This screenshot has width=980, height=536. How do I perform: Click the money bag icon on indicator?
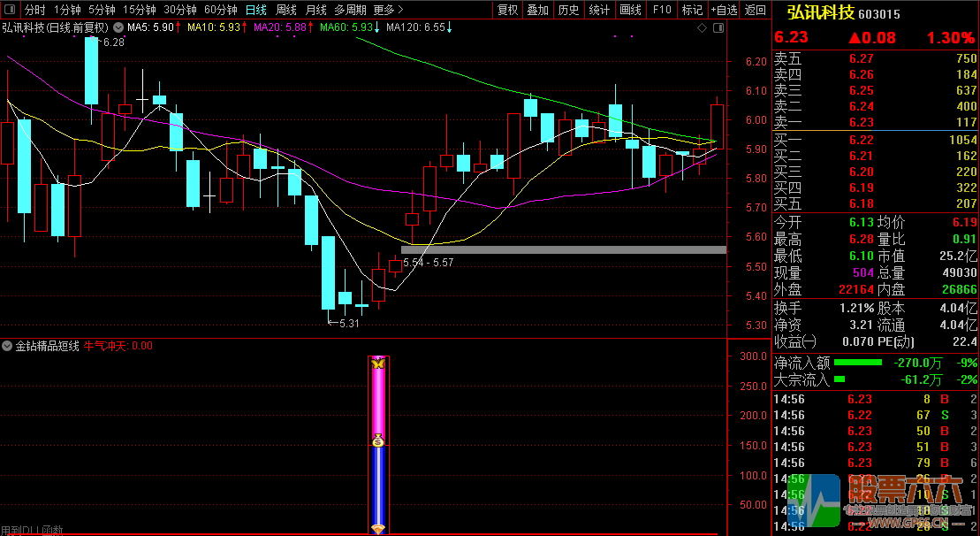pyautogui.click(x=378, y=440)
